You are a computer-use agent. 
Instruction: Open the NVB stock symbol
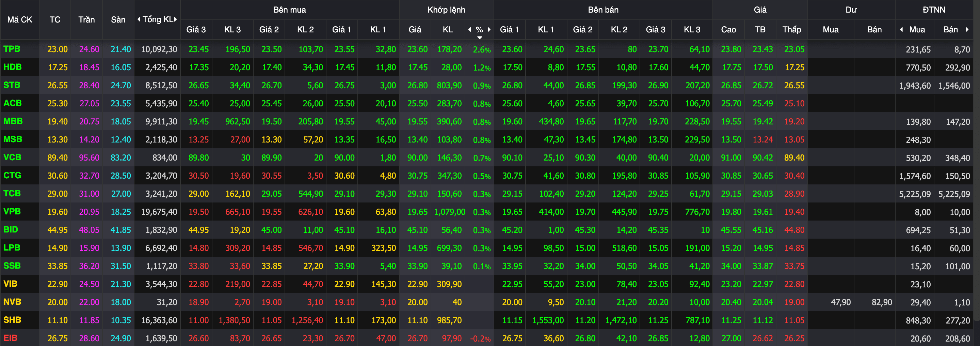tap(12, 301)
